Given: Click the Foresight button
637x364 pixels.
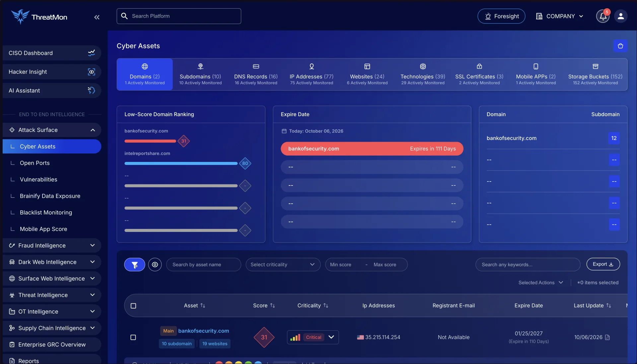Looking at the screenshot, I should point(501,16).
